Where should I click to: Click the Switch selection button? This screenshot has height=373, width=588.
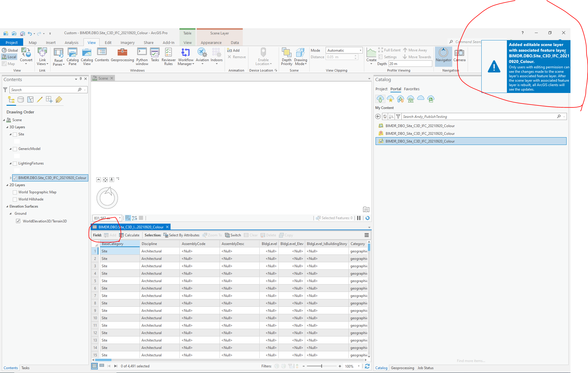233,235
